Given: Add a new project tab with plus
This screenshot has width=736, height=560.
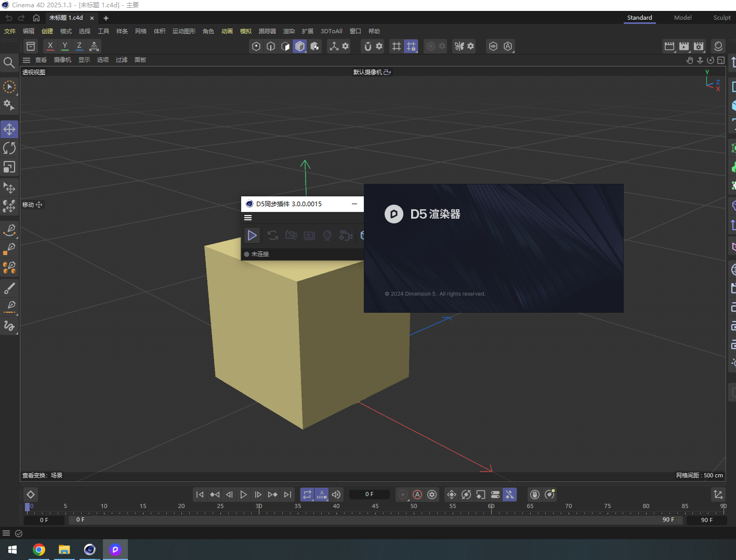Looking at the screenshot, I should click(x=106, y=18).
